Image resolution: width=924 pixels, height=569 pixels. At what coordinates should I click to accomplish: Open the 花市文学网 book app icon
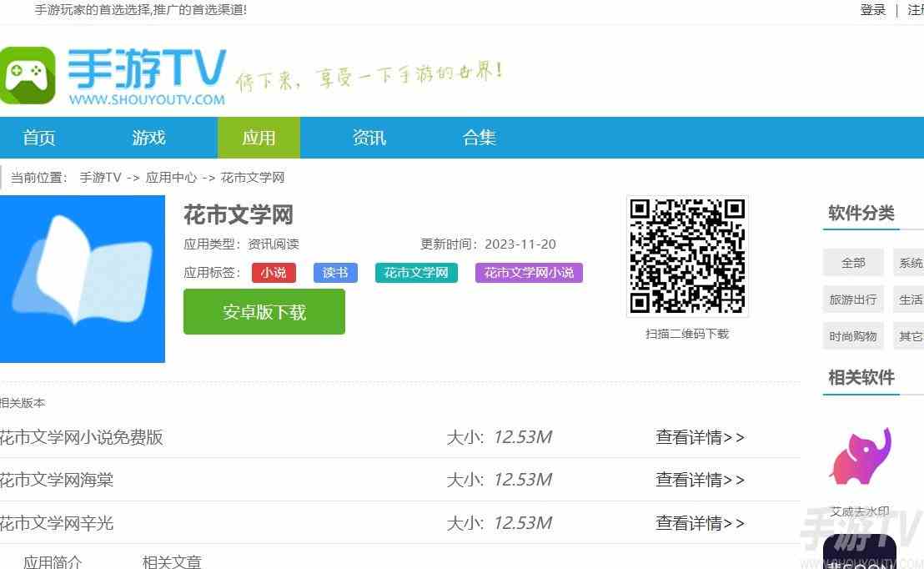pyautogui.click(x=82, y=279)
